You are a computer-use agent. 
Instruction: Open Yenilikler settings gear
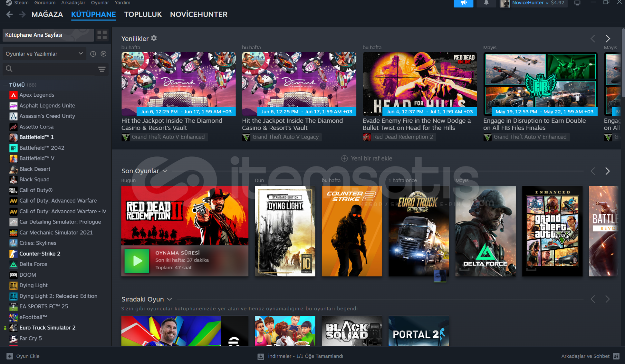(154, 38)
